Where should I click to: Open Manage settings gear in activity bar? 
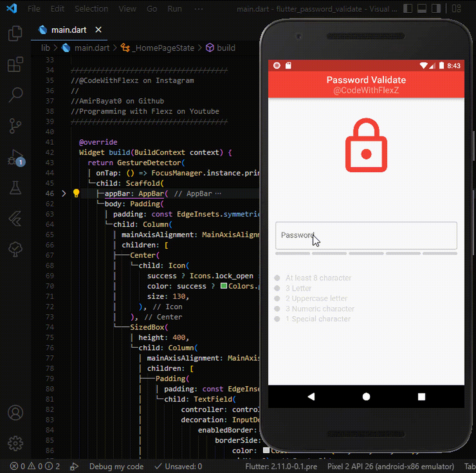pos(15,443)
